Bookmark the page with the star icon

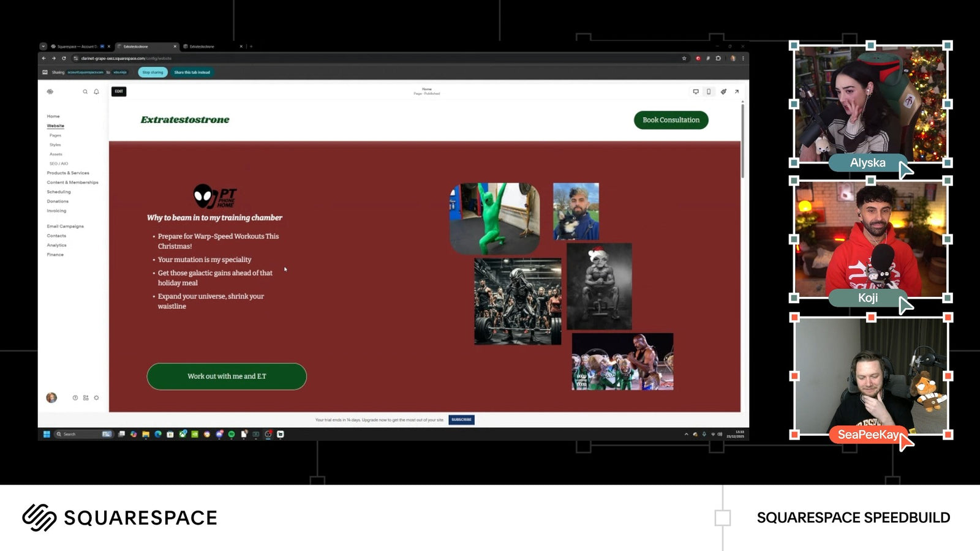pos(684,58)
